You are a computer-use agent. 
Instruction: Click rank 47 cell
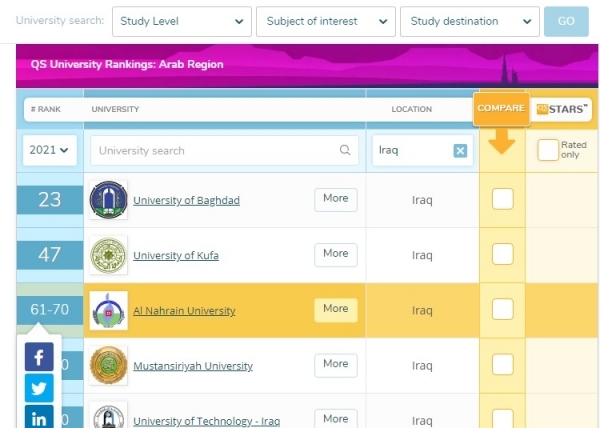50,255
